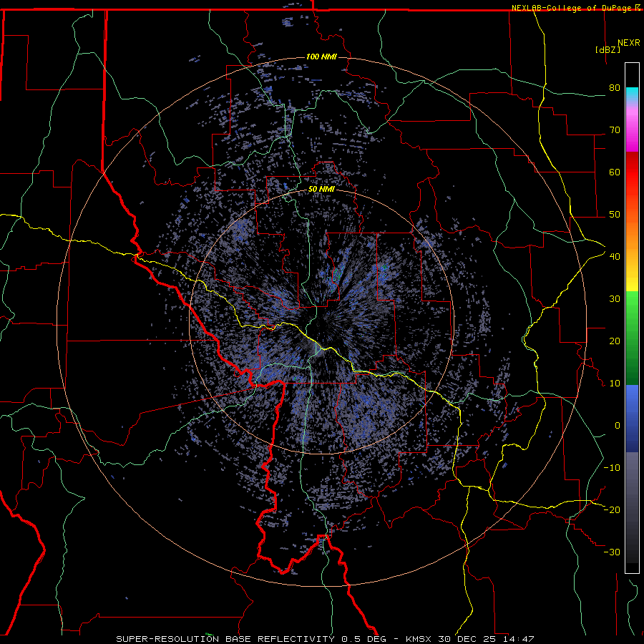Image resolution: width=644 pixels, height=644 pixels.
Task: Click "0.5 DEG" elevation in the caption
Action: point(365,639)
